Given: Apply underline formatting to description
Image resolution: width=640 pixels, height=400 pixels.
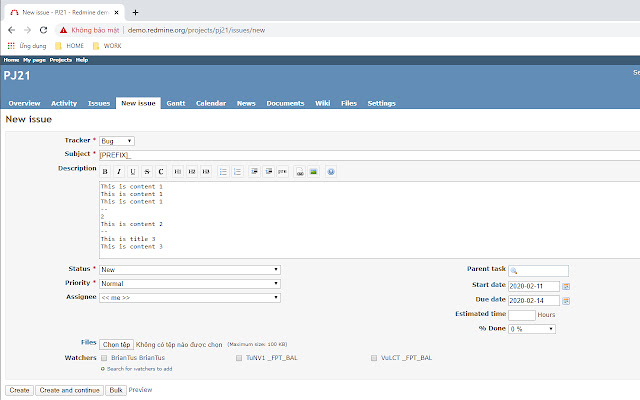Looking at the screenshot, I should pyautogui.click(x=133, y=172).
